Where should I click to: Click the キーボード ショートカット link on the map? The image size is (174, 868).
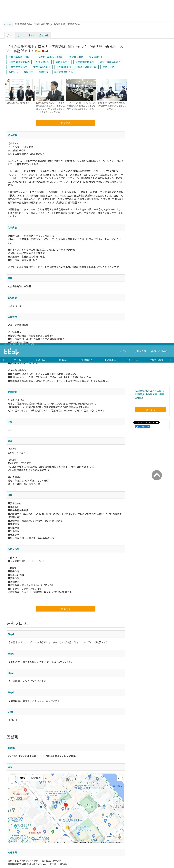63,842
